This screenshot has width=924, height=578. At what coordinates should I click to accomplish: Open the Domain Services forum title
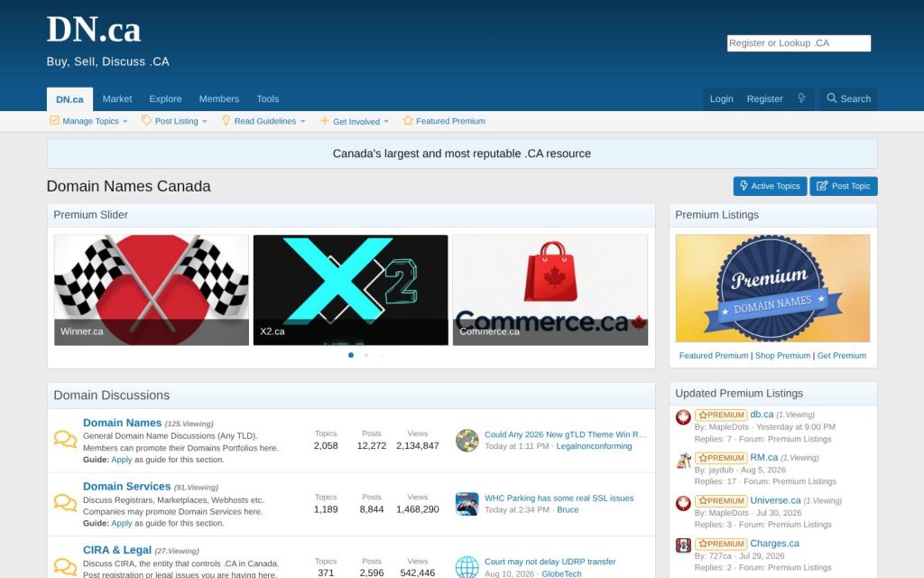coord(126,486)
